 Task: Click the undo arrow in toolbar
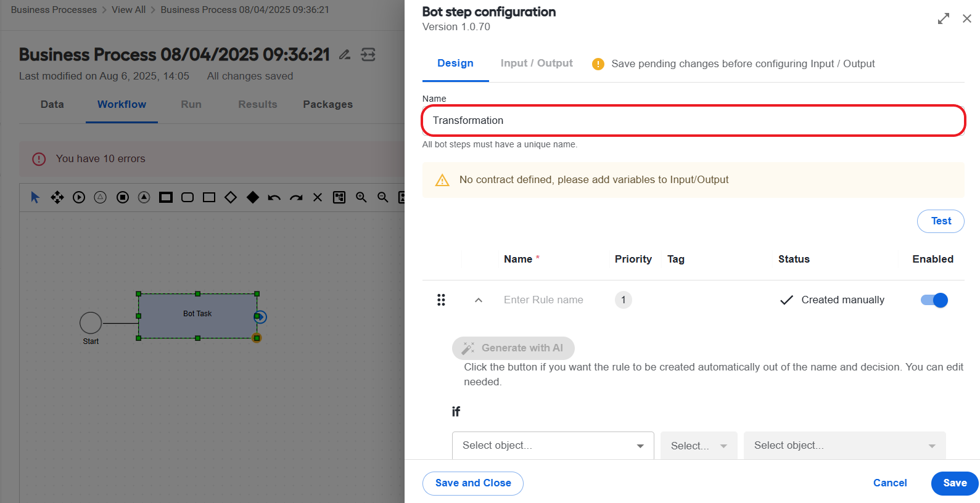click(x=274, y=197)
